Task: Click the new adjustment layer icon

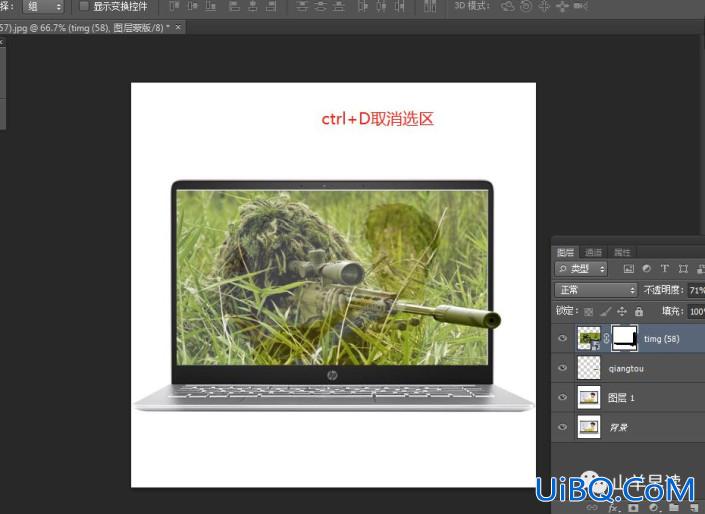Action: click(x=653, y=508)
